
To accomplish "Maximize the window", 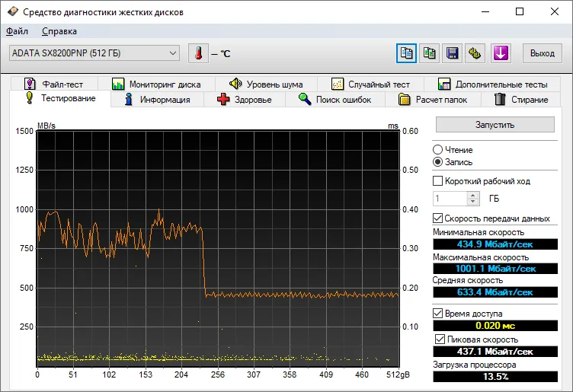I will (x=520, y=11).
